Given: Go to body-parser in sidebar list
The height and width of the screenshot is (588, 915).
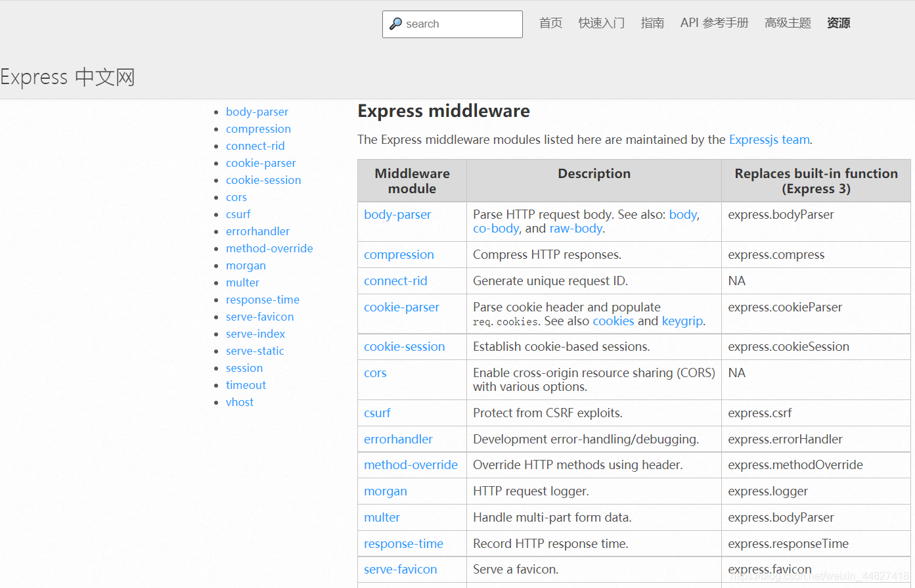Looking at the screenshot, I should coord(257,112).
